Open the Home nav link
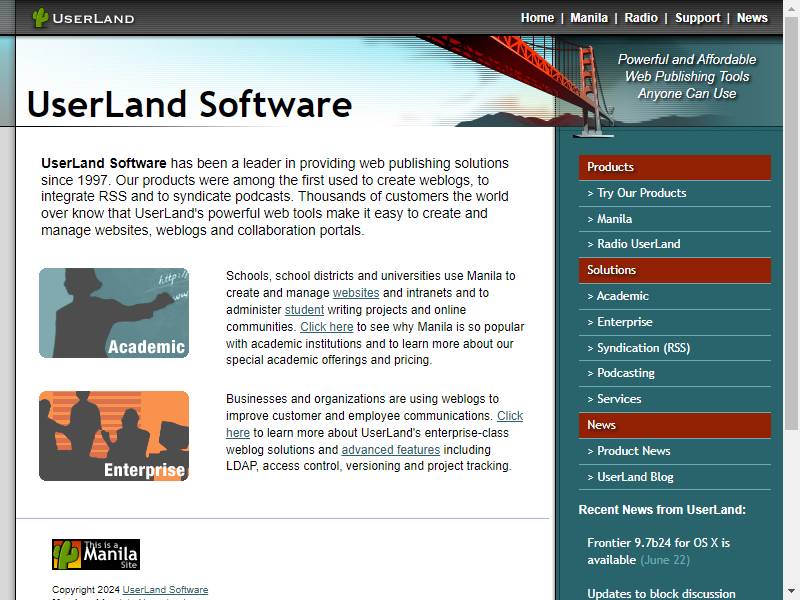This screenshot has height=600, width=800. [x=537, y=18]
